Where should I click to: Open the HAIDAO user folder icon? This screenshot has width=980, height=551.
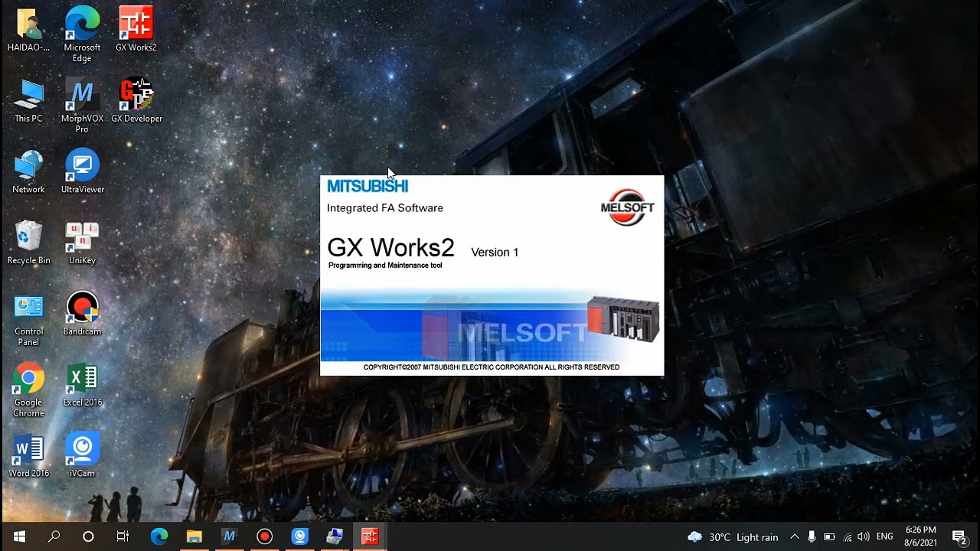point(28,29)
